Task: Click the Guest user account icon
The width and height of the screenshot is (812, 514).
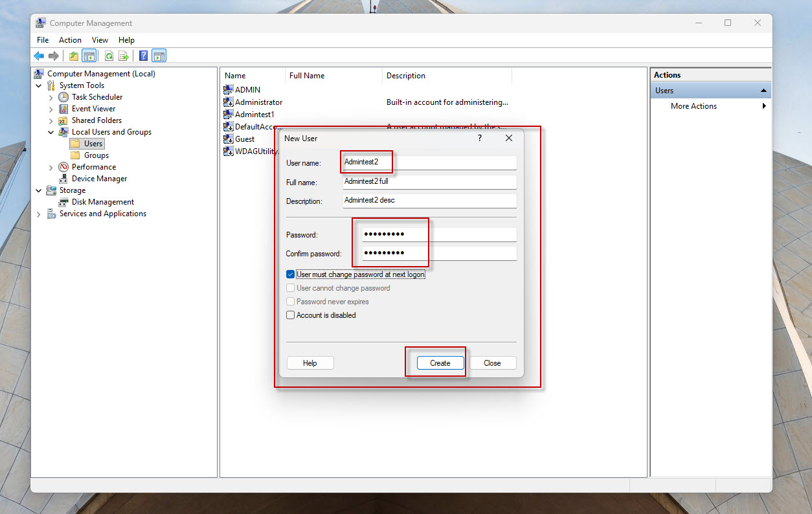Action: pyautogui.click(x=228, y=139)
